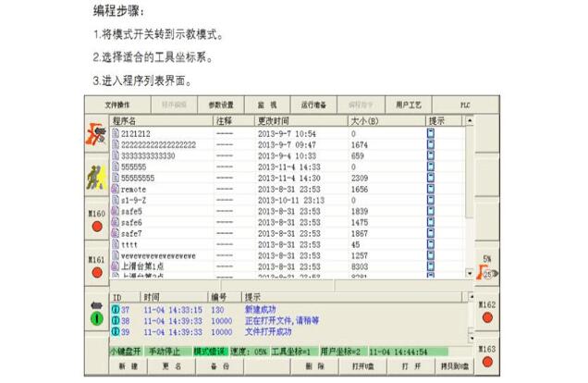Click the hint icon in the 555555 row
This screenshot has width=588, height=383.
[x=431, y=167]
